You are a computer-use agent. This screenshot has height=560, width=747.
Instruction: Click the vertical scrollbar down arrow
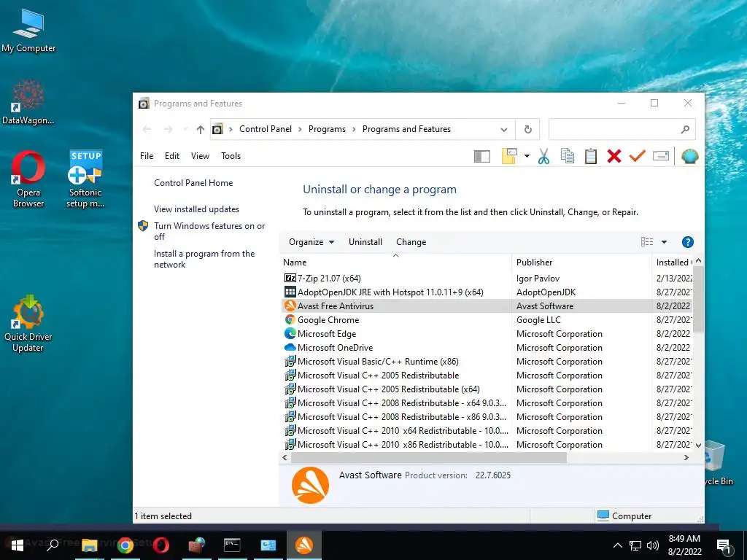click(698, 446)
